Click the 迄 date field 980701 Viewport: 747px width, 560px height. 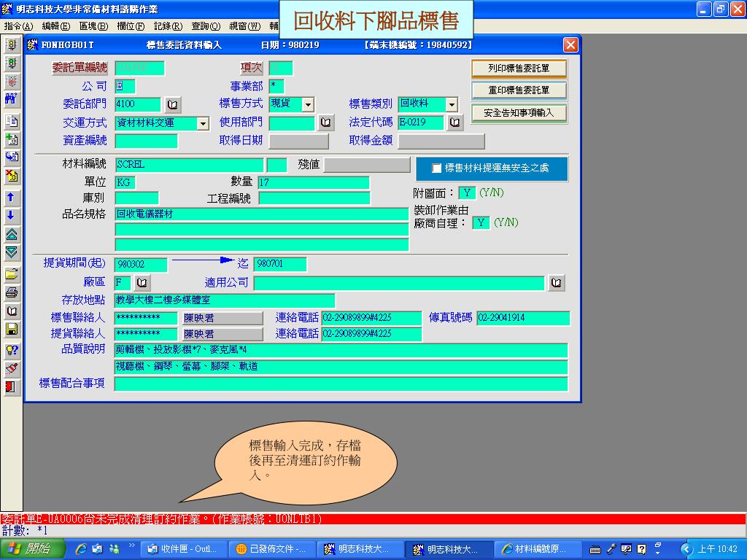coord(280,264)
